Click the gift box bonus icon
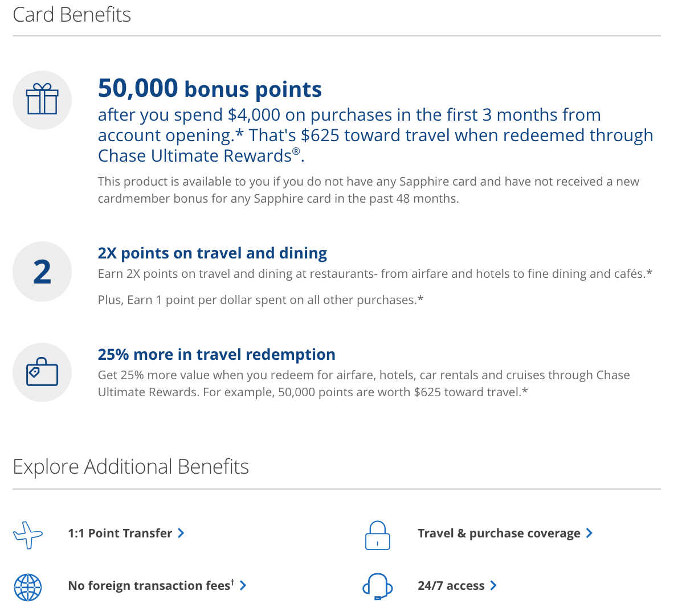This screenshot has width=678, height=616. 42,100
